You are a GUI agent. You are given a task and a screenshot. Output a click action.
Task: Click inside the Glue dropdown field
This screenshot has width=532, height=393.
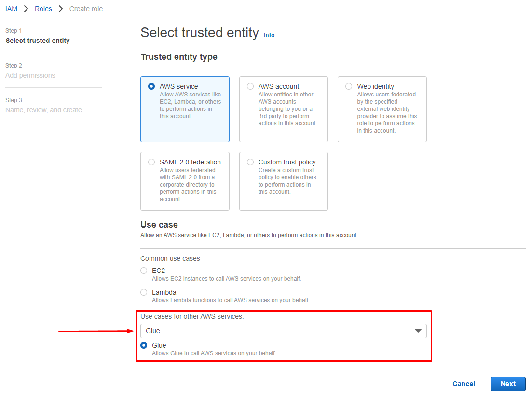coord(241,331)
